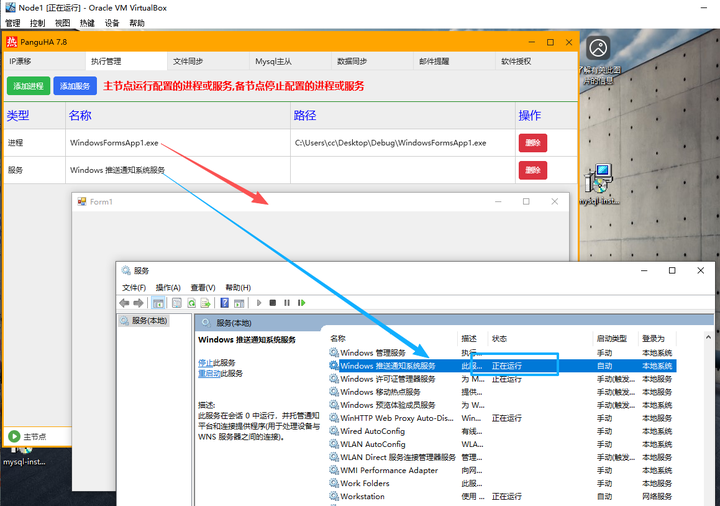Toggle the show/hide console tree icon
Viewport: 720px width, 506px height.
tap(158, 303)
